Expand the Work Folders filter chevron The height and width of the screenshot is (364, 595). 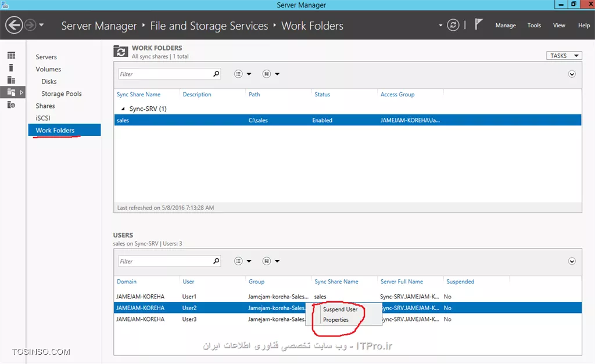point(572,74)
